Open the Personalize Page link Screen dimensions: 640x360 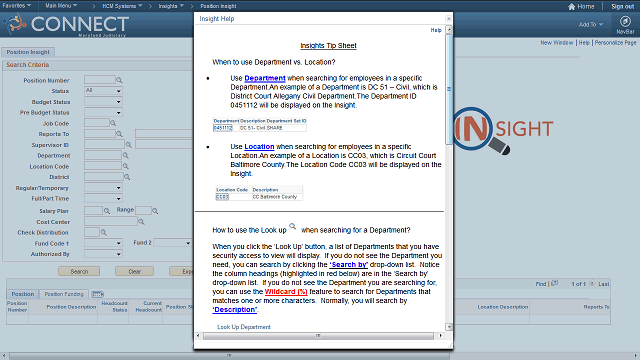point(615,42)
